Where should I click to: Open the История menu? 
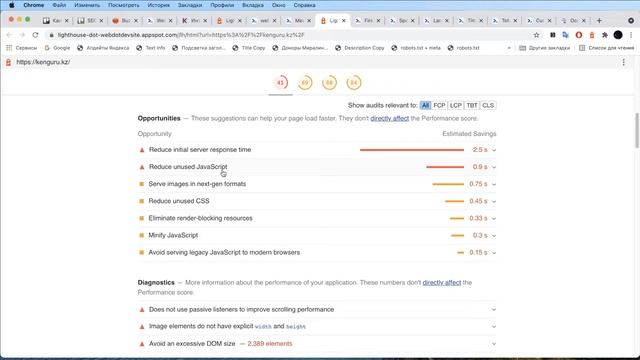coord(158,5)
